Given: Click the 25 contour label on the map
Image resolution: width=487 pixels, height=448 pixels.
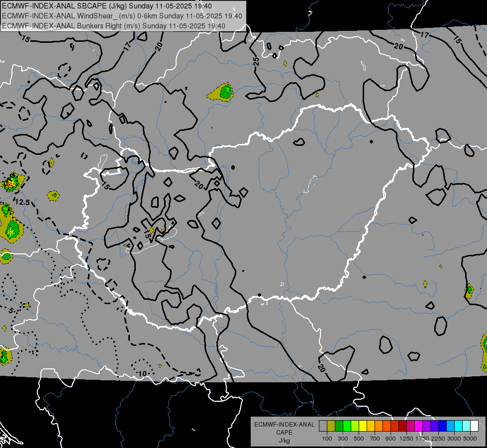Looking at the screenshot, I should click(x=256, y=61).
